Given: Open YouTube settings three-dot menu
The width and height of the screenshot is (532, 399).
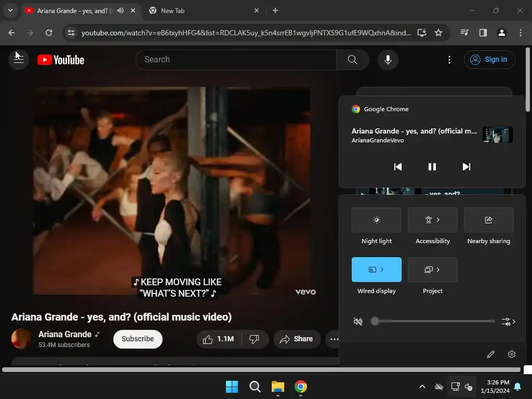Looking at the screenshot, I should (x=449, y=60).
